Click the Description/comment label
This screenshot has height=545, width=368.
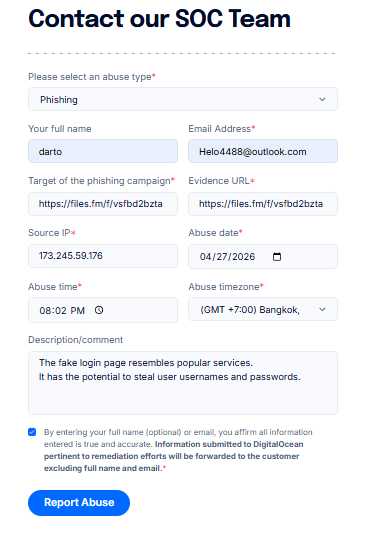click(75, 340)
